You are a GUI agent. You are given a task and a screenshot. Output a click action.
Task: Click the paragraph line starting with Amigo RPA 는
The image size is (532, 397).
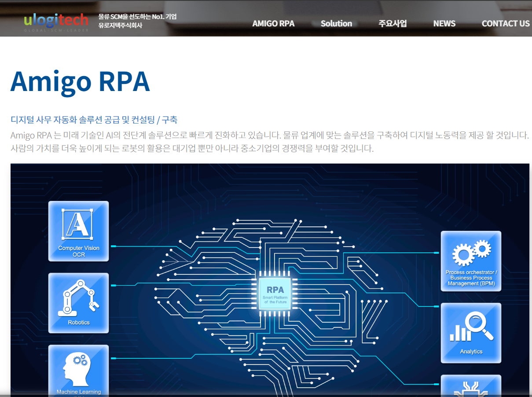tap(269, 135)
